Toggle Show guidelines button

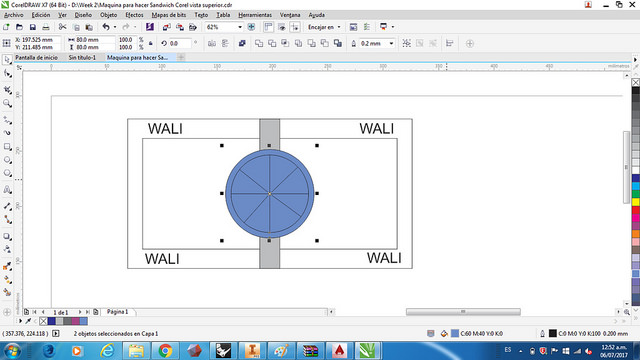[x=294, y=27]
